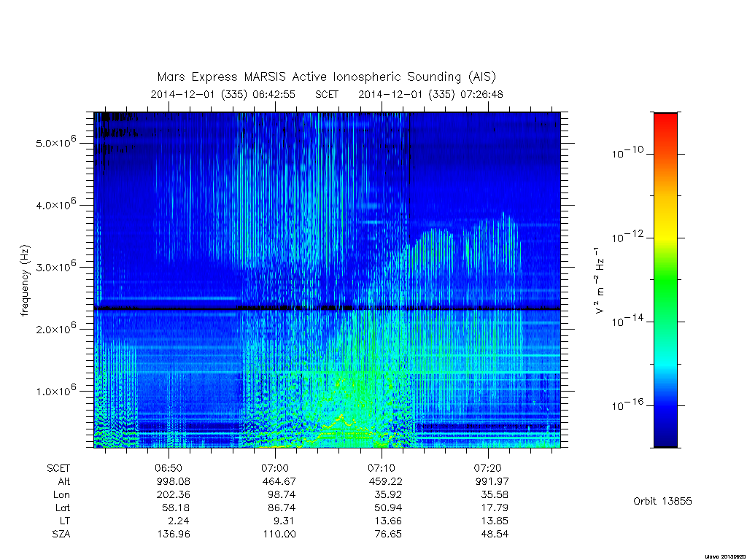This screenshot has height=560, width=747.
Task: Click the end time 07:26:48 header
Action: [430, 94]
